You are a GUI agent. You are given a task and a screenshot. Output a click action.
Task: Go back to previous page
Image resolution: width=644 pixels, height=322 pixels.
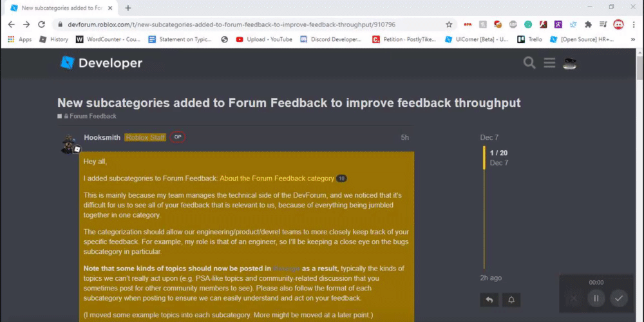(x=12, y=24)
